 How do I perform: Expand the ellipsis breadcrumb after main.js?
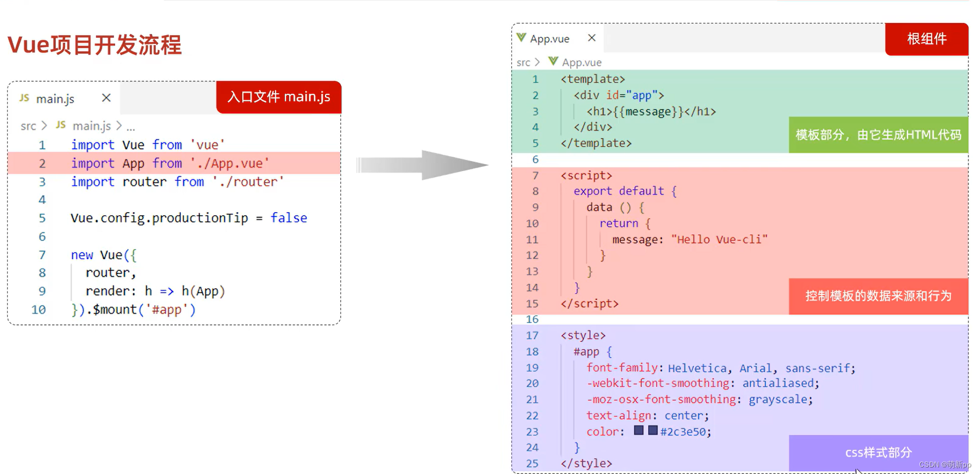(x=130, y=127)
